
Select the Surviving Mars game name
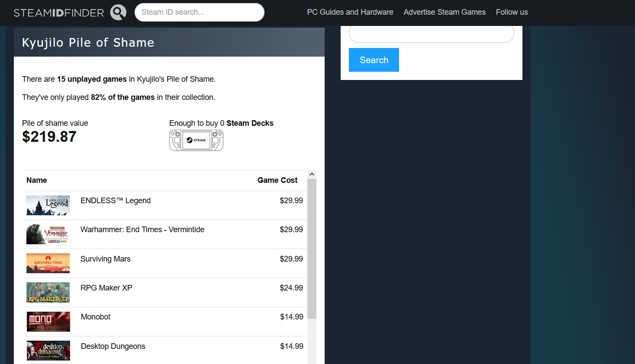point(106,259)
